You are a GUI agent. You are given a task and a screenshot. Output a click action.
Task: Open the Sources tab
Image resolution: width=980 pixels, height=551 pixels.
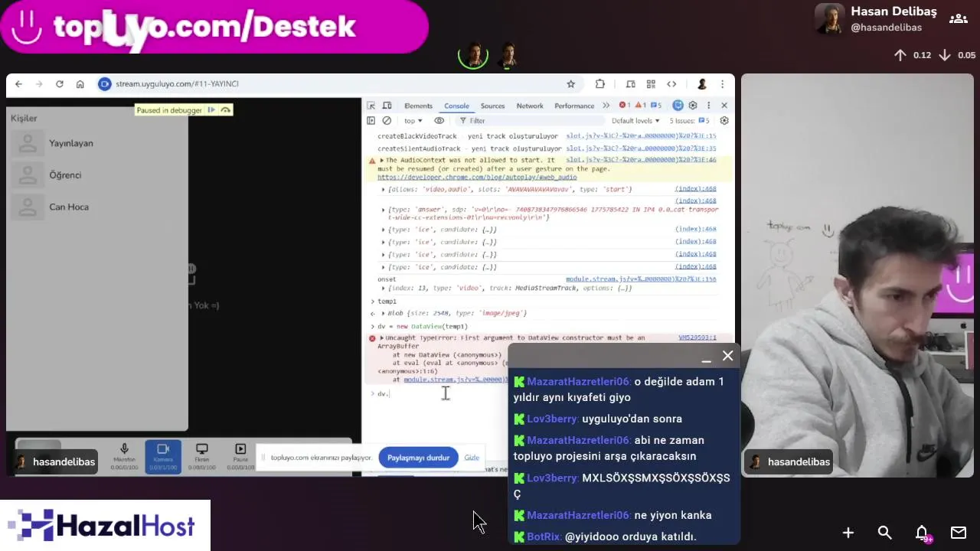click(492, 106)
